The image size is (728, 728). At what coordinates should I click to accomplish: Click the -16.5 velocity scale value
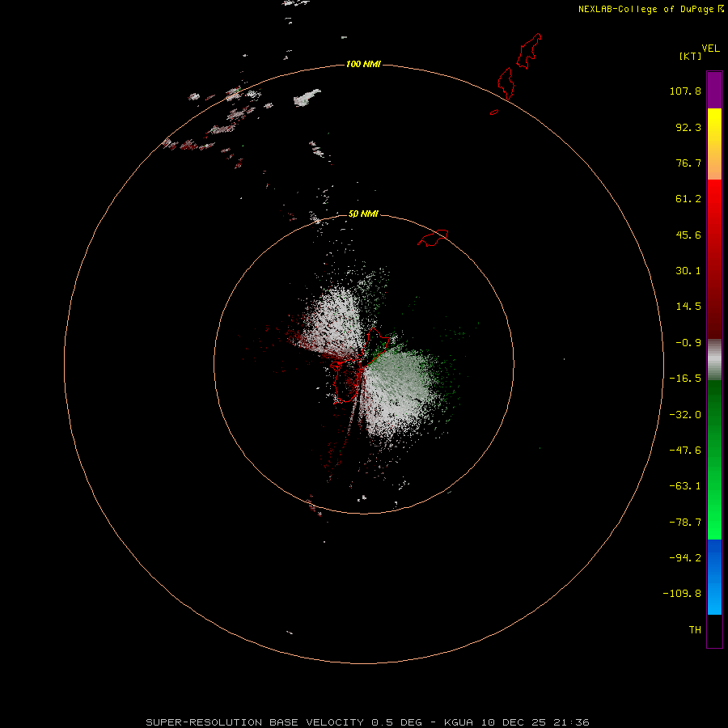685,379
